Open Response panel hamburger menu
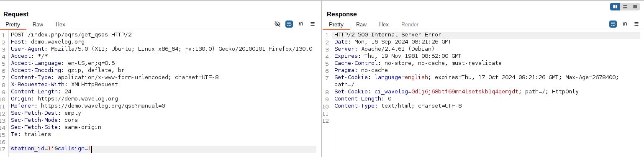The image size is (644, 157). 636,24
